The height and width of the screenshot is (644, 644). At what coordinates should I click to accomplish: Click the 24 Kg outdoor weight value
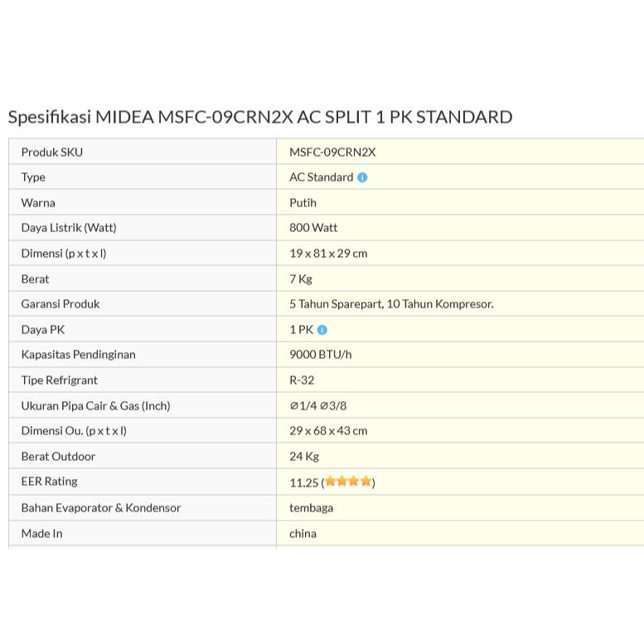point(304,457)
